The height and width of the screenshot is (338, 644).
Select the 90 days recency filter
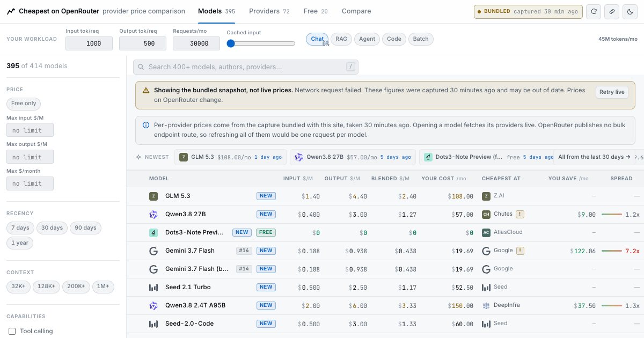[85, 227]
